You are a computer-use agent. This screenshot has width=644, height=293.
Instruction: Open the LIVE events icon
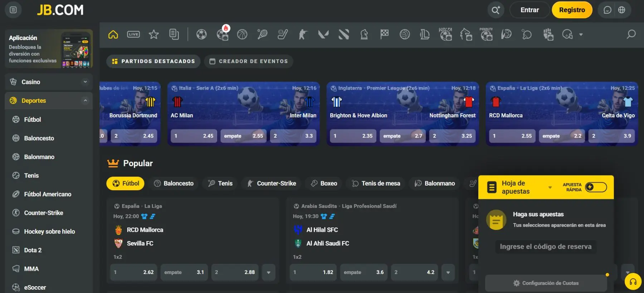tap(133, 34)
